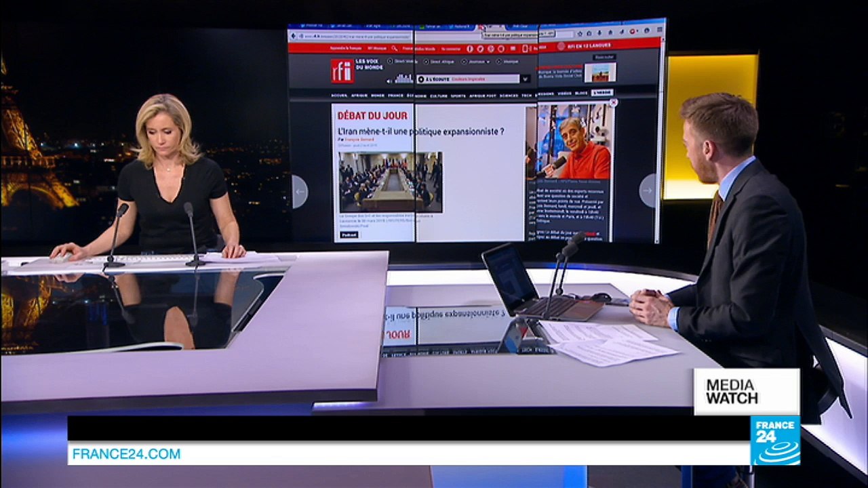Image resolution: width=868 pixels, height=488 pixels.
Task: Open small thumbnail beside Rechercher
Action: (x=600, y=72)
